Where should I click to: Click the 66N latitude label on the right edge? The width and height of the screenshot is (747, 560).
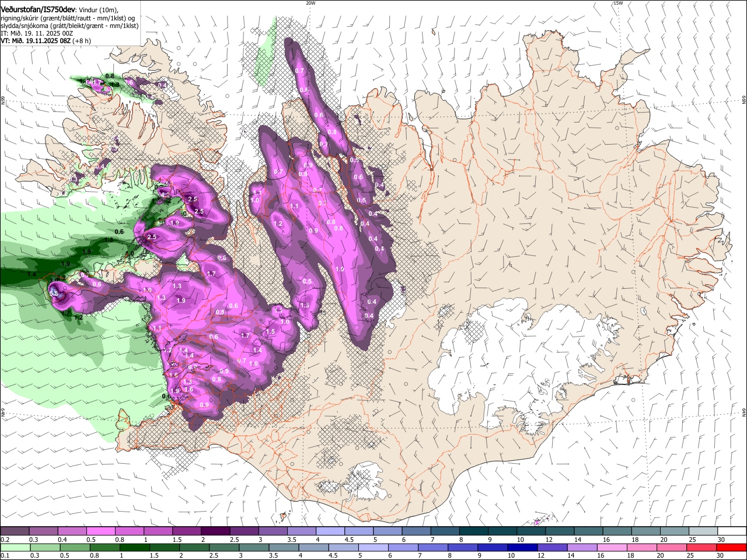coord(744,100)
